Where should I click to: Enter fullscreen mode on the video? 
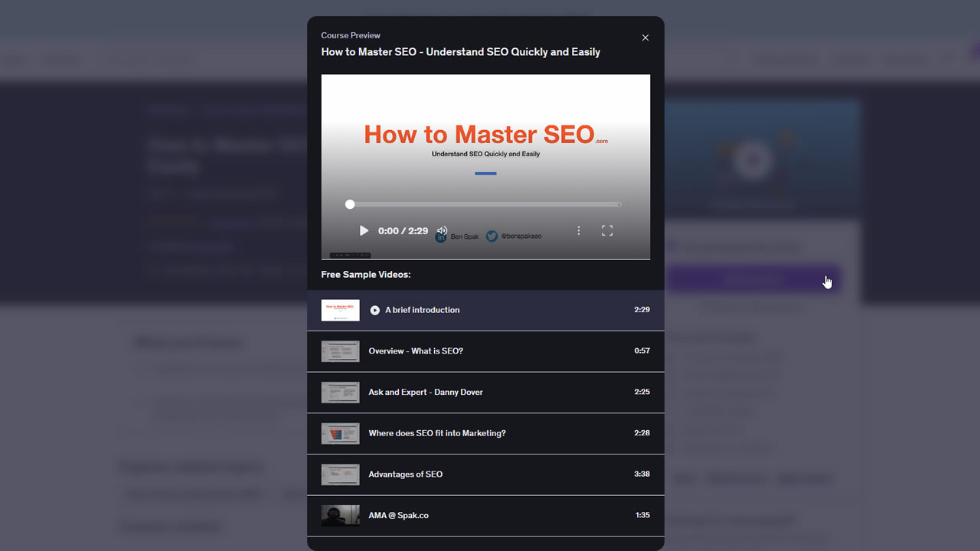(x=607, y=230)
